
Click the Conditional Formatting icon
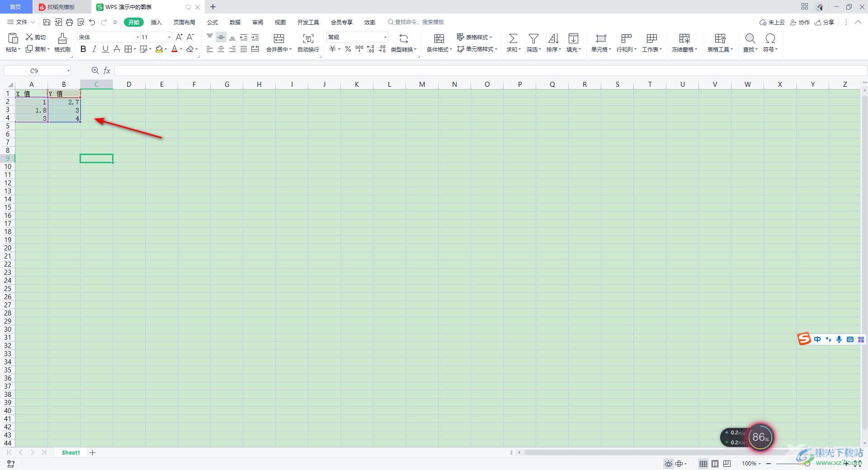click(x=439, y=38)
